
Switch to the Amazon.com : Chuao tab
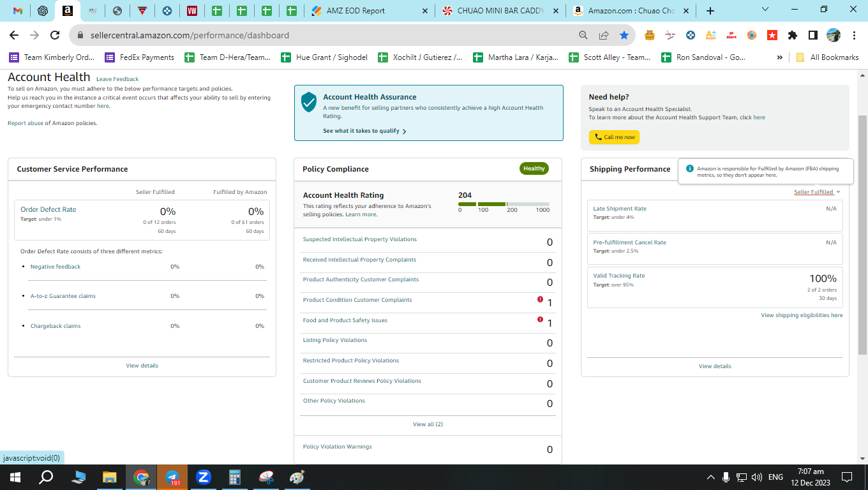tap(630, 11)
